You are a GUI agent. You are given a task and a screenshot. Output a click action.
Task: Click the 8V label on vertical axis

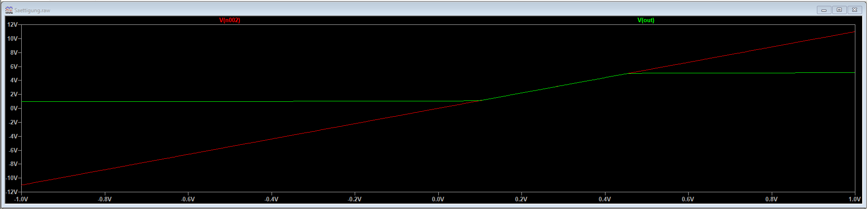(x=14, y=53)
